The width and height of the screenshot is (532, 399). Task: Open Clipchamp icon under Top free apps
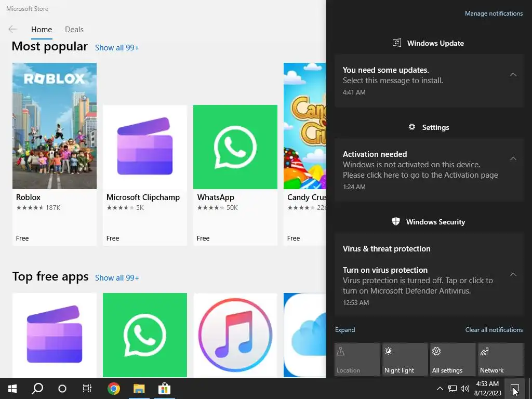[54, 335]
